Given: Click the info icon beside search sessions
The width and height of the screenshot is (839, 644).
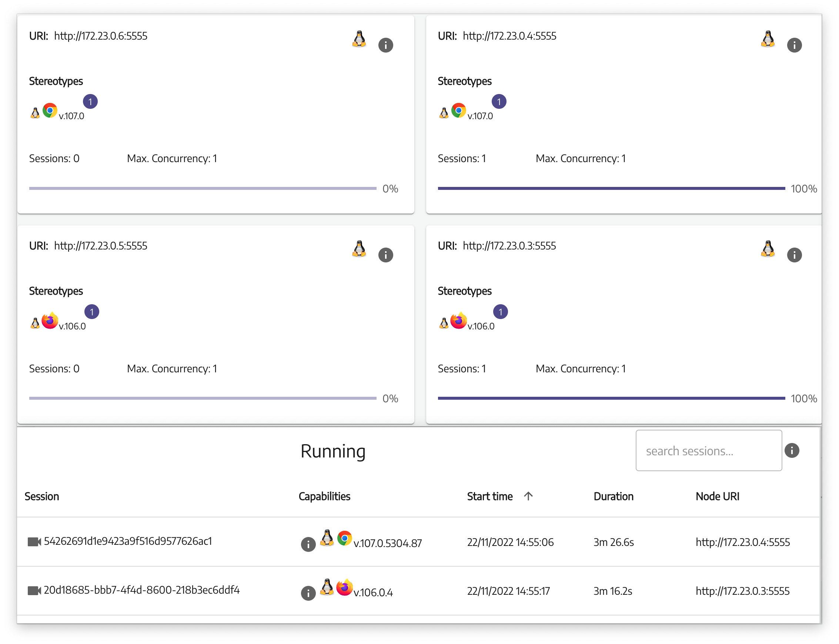Looking at the screenshot, I should pos(792,450).
